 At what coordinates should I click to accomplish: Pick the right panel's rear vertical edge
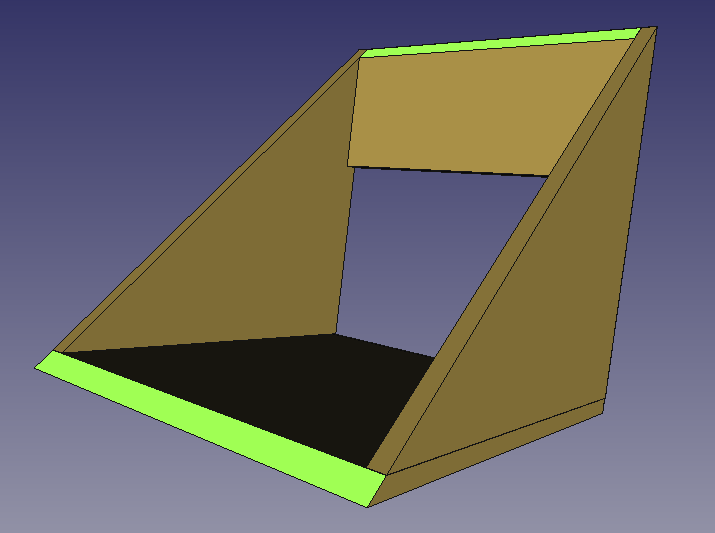[632, 210]
